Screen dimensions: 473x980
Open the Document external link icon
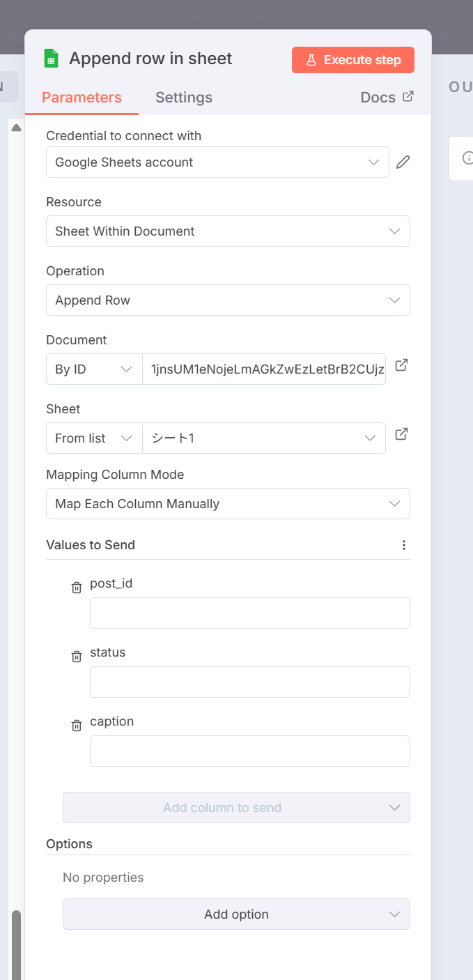point(401,365)
